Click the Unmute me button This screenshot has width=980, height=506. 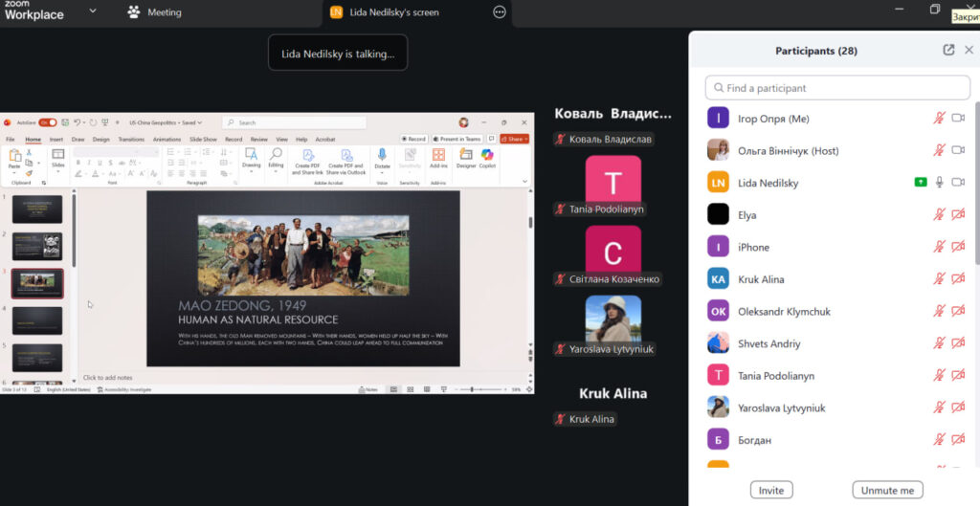pyautogui.click(x=887, y=490)
